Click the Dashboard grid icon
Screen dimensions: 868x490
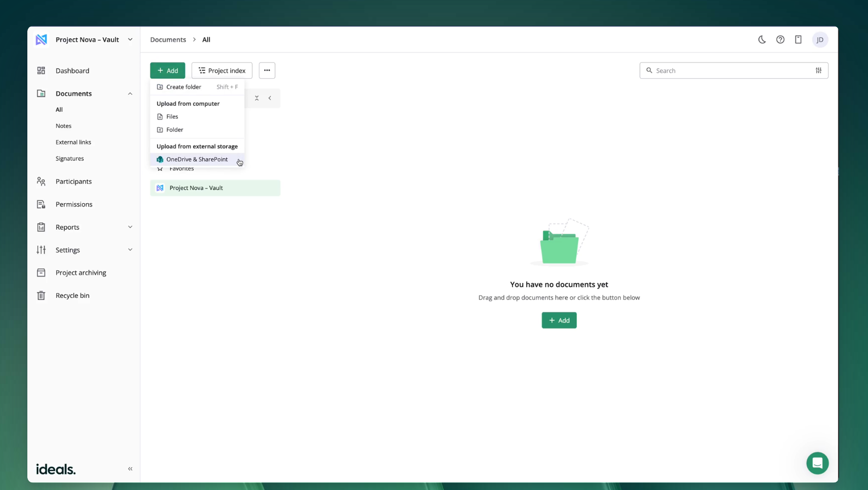pyautogui.click(x=41, y=71)
